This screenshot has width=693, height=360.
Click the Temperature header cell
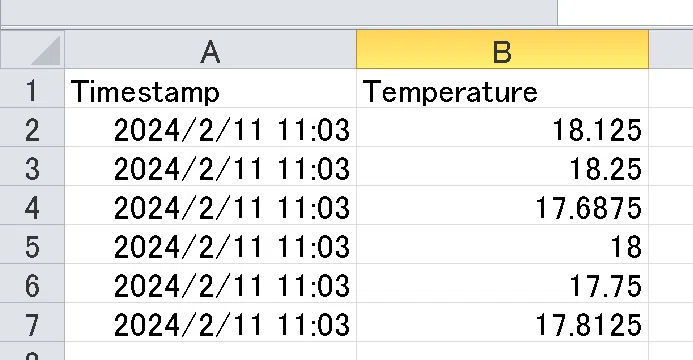(503, 88)
